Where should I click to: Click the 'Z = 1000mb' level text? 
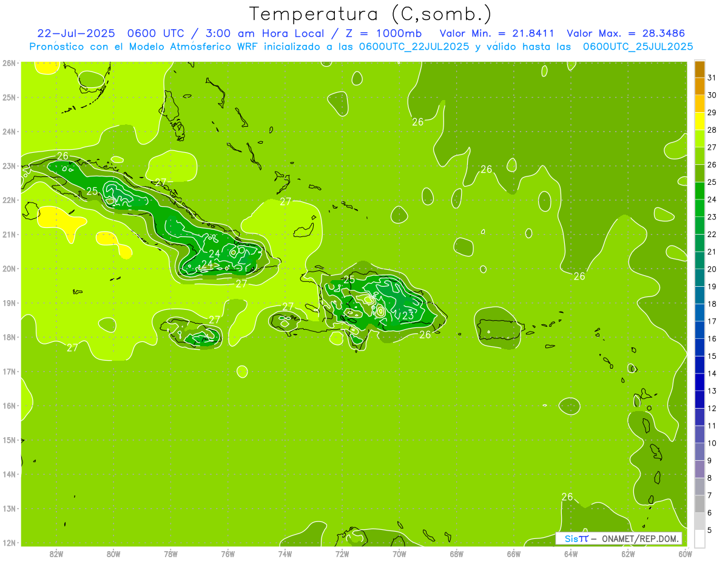(x=383, y=33)
